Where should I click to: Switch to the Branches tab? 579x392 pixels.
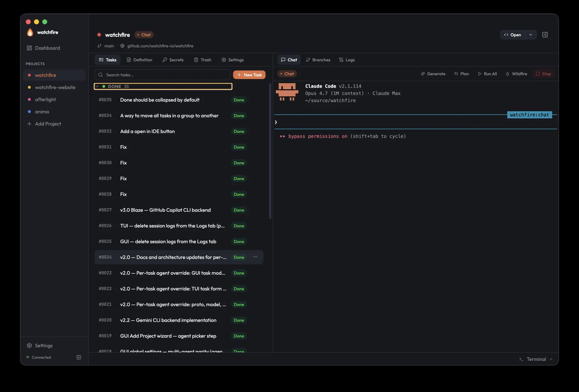click(x=318, y=60)
